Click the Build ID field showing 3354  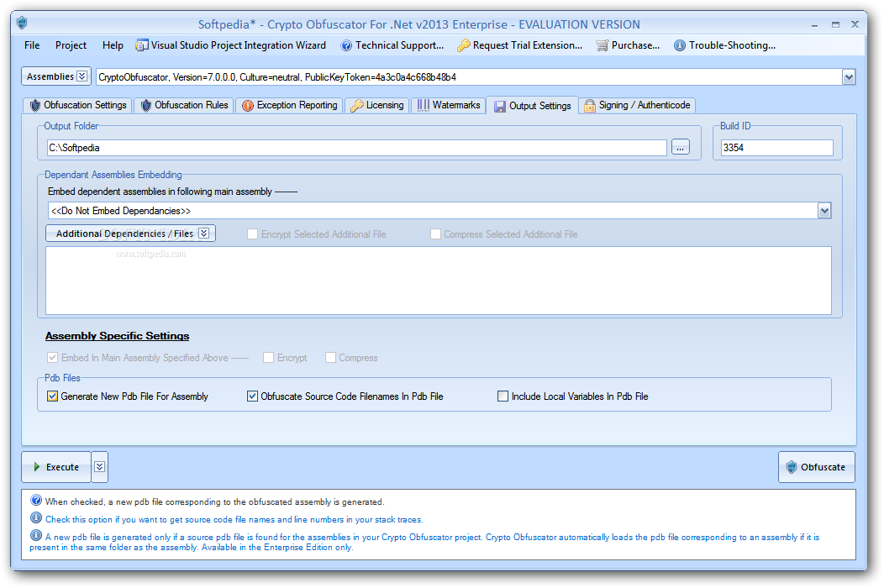[x=777, y=148]
